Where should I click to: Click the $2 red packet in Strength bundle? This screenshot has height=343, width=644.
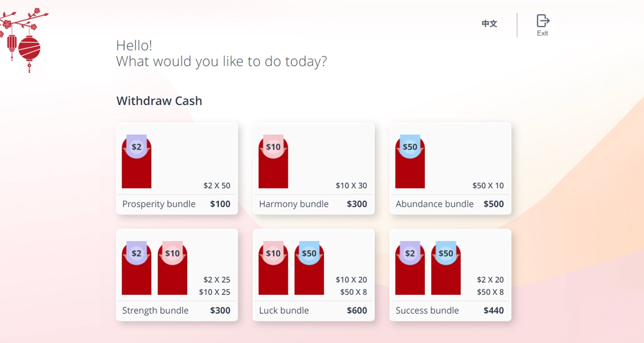pyautogui.click(x=136, y=268)
